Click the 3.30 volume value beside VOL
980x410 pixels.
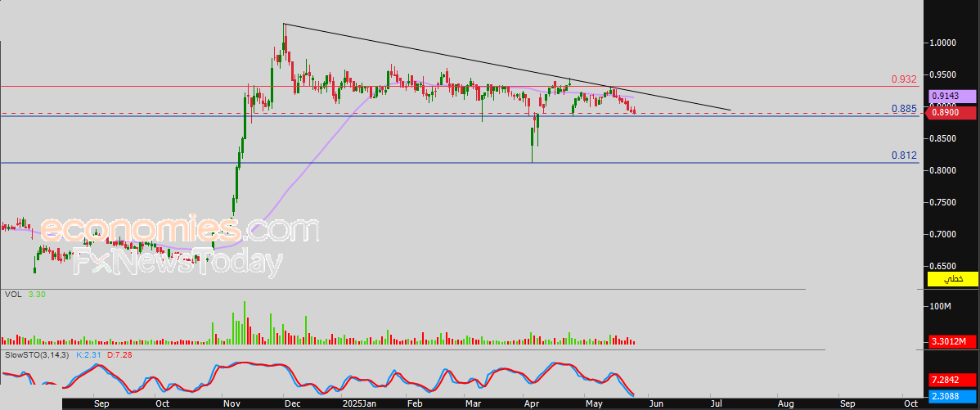[x=38, y=294]
